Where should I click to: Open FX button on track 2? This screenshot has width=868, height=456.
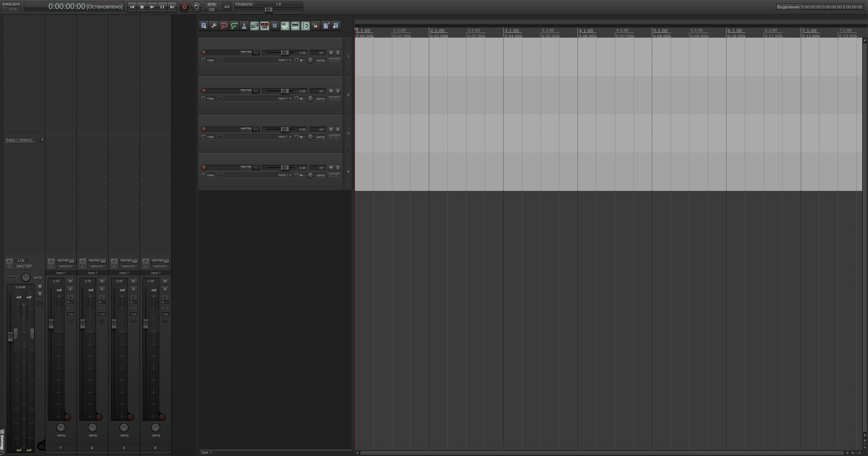coord(332,98)
